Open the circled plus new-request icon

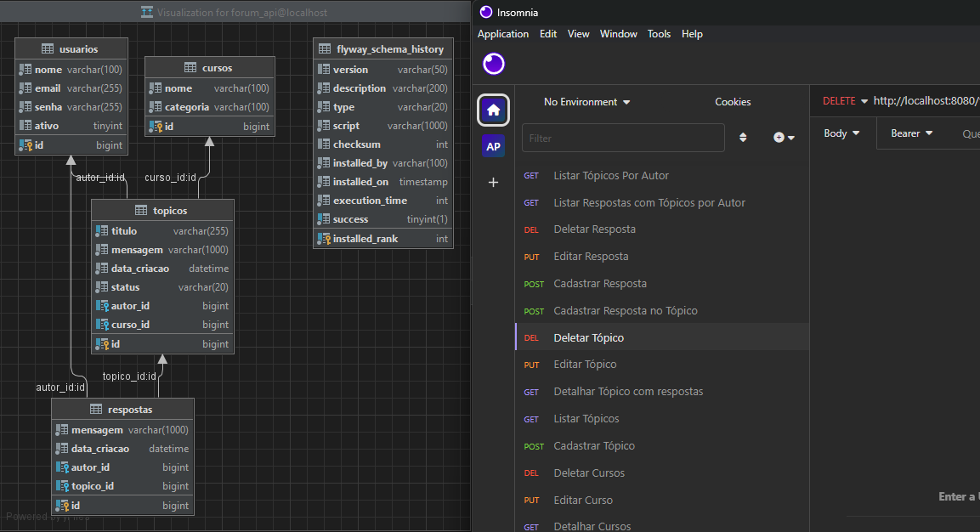point(779,137)
